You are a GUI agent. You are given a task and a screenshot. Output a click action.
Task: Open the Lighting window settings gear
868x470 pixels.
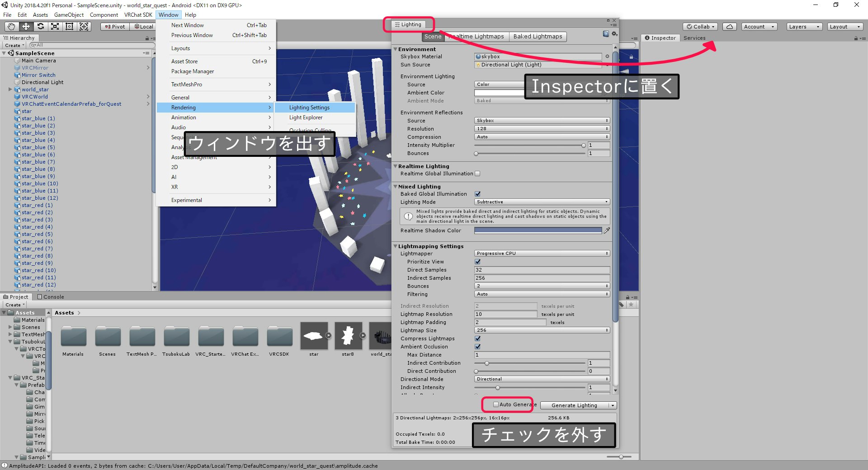(614, 34)
